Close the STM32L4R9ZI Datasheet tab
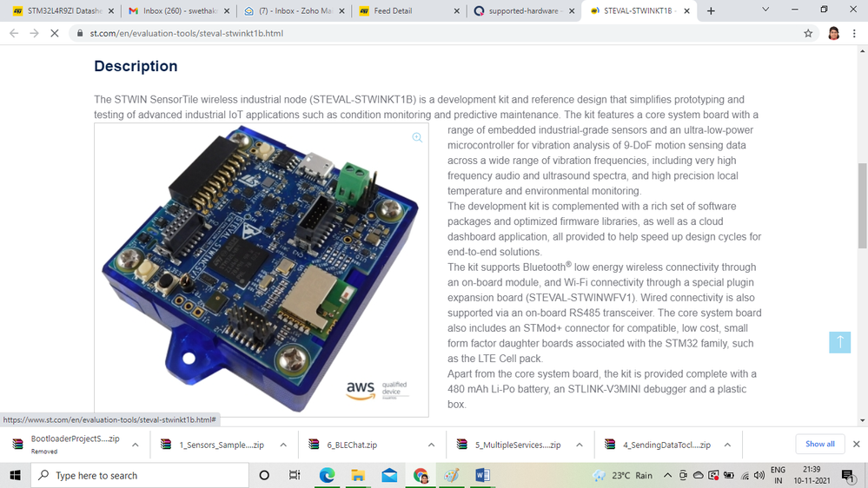Screen dimensions: 868x488 tap(111, 11)
